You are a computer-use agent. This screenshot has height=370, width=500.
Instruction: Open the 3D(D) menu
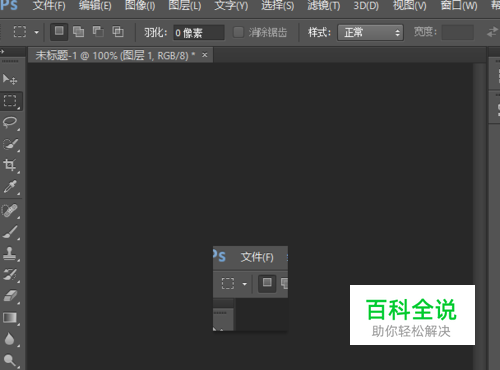click(366, 6)
